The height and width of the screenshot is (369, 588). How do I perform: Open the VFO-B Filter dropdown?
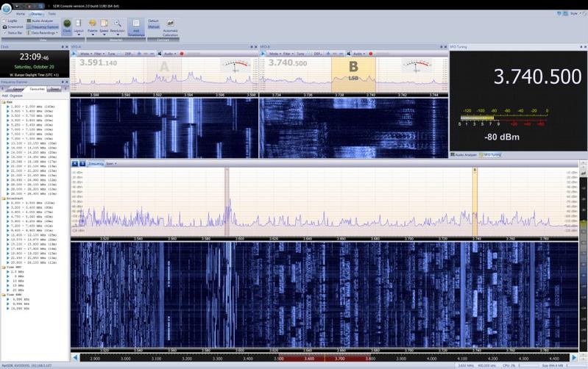(288, 54)
